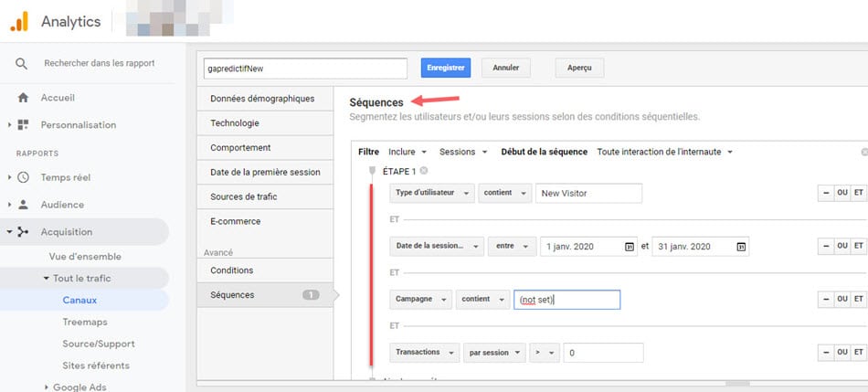This screenshot has width=868, height=392.
Task: Open the Transactions metric dropdown
Action: coord(425,352)
